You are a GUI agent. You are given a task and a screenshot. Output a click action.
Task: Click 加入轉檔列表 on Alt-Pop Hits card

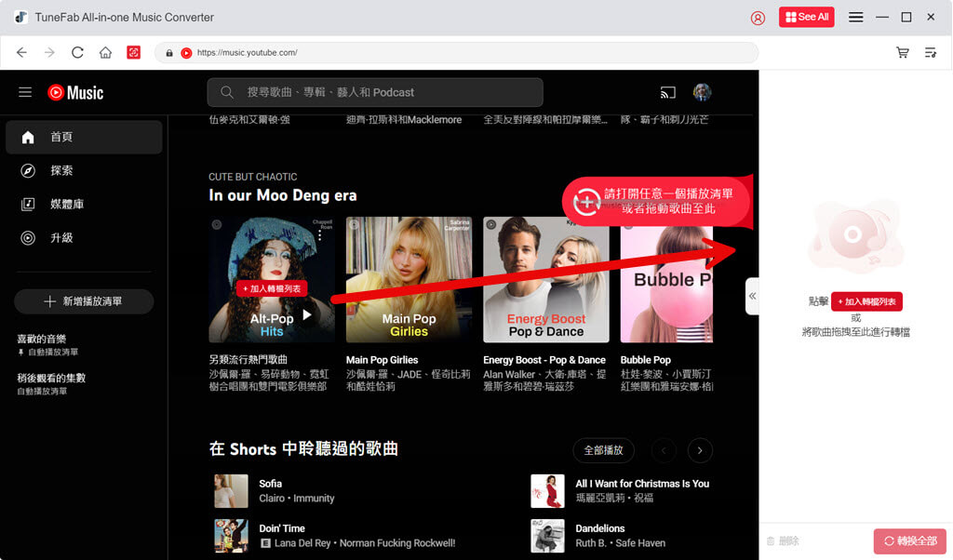point(272,288)
